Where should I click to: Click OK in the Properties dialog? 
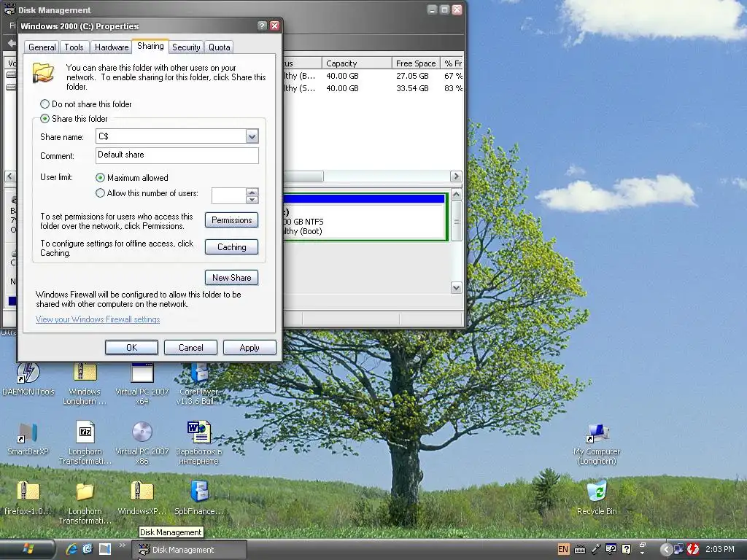click(131, 348)
